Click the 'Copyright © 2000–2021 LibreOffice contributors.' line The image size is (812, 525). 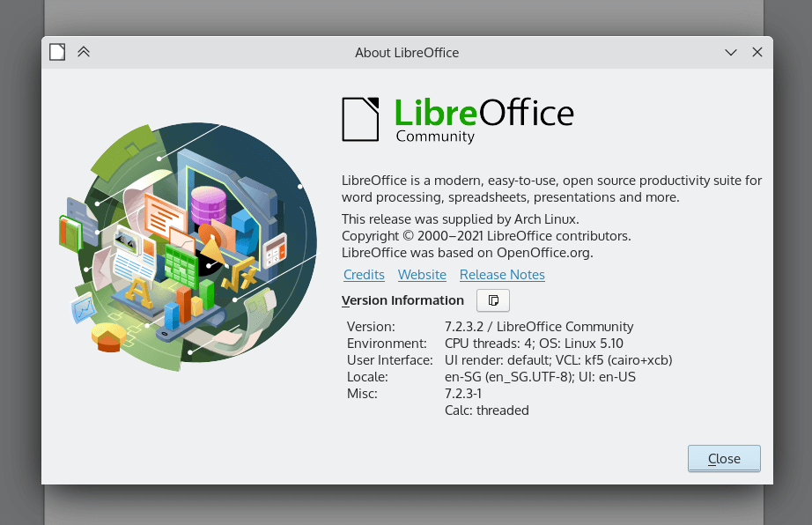(486, 236)
